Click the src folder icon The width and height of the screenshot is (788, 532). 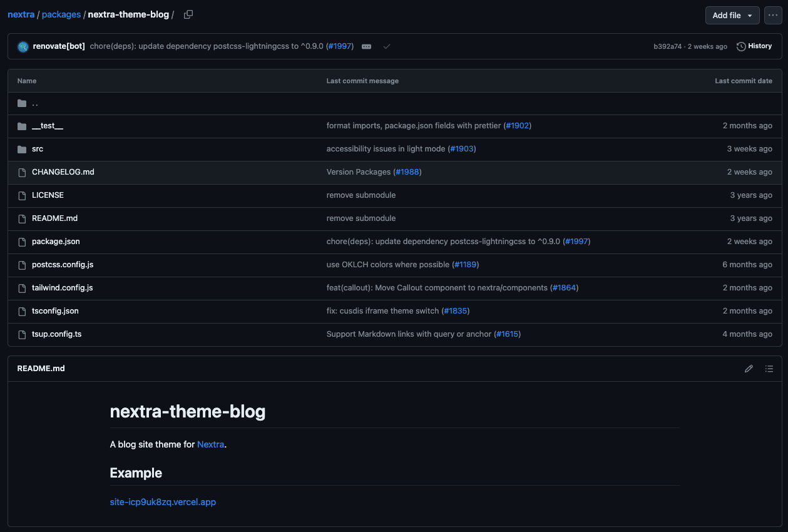(22, 150)
